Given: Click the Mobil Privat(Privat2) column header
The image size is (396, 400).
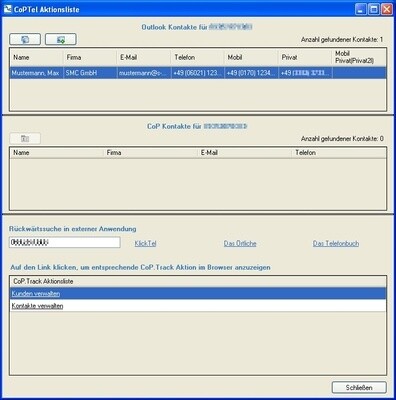Looking at the screenshot, I should [x=359, y=57].
